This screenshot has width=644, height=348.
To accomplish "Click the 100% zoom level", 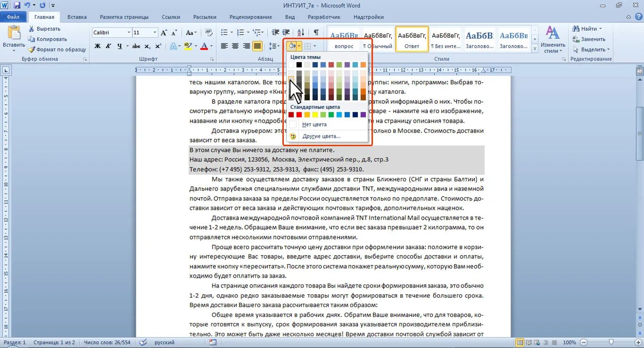I will [570, 342].
